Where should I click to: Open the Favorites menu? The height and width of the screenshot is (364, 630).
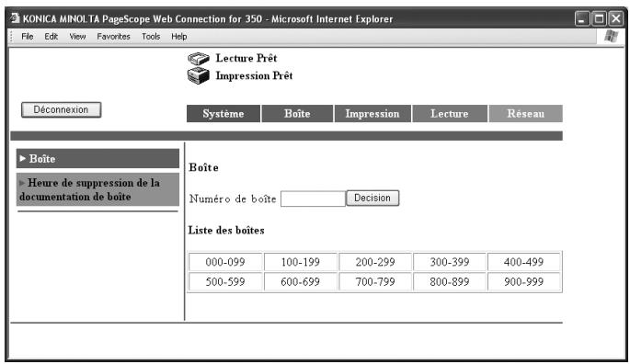(114, 37)
